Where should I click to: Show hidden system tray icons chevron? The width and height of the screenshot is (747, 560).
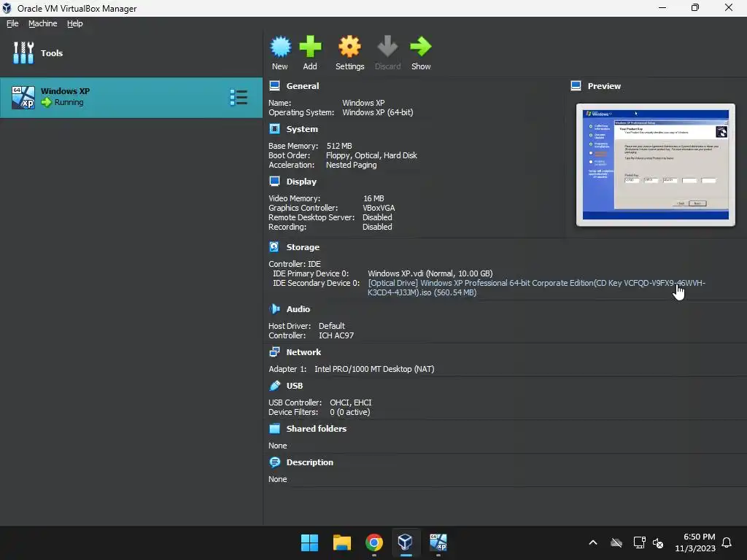tap(593, 542)
